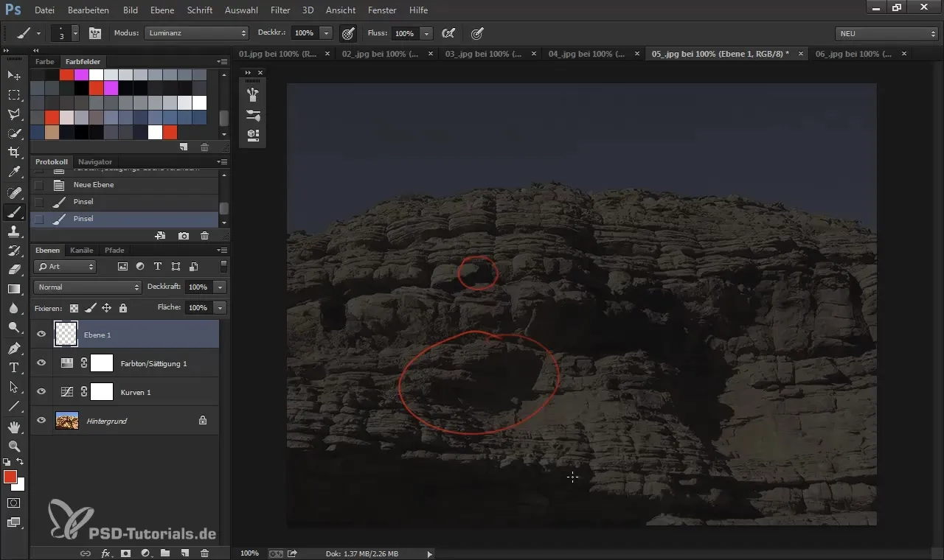Hide the Kurven 1 layer
Screen dimensions: 944x560
click(41, 392)
